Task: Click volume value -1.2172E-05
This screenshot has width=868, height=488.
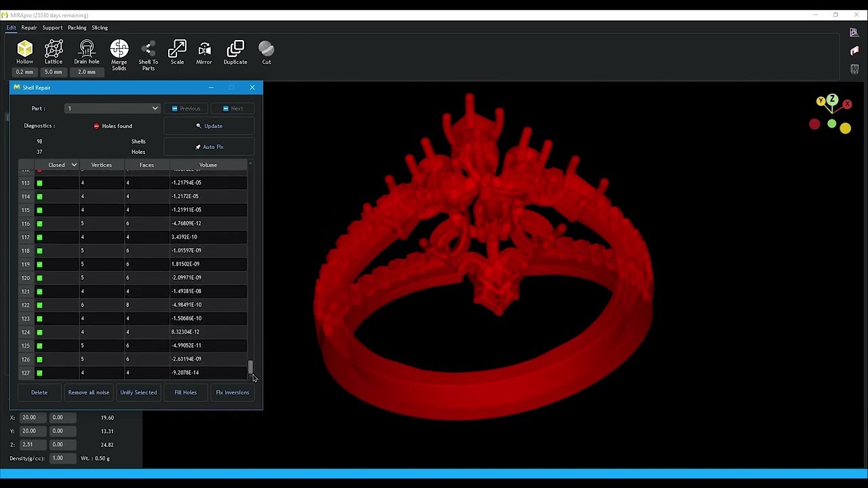Action: [185, 197]
